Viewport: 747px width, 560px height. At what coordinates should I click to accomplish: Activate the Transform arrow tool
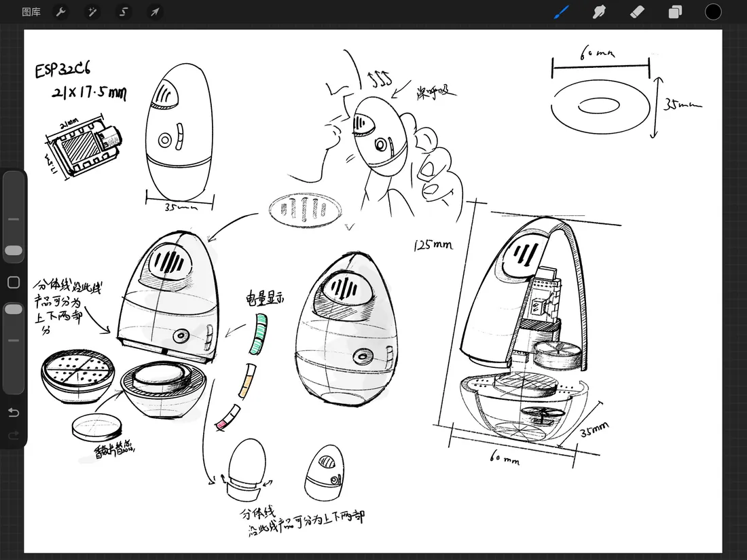click(x=155, y=12)
